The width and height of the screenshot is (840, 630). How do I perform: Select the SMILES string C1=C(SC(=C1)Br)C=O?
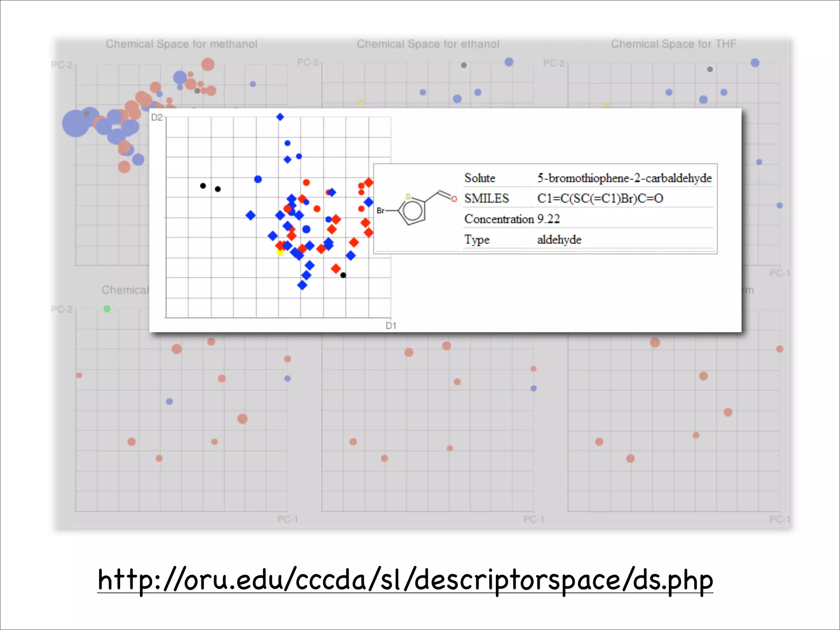coord(600,199)
